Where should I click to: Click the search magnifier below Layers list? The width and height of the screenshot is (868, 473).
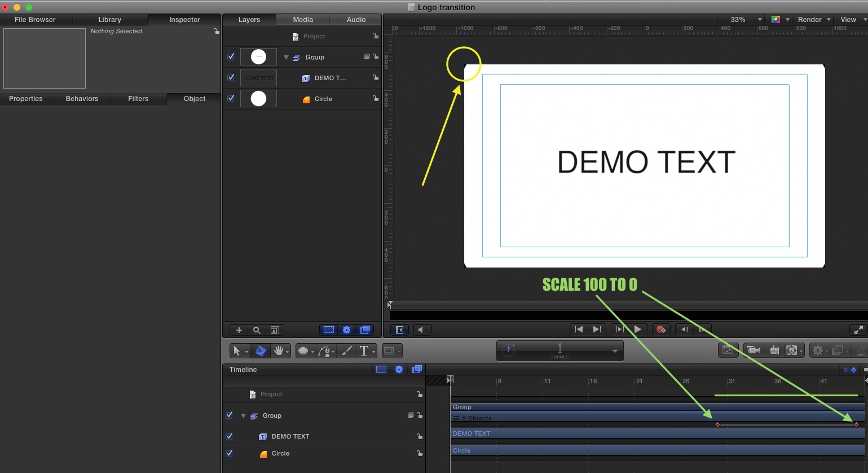click(x=257, y=330)
